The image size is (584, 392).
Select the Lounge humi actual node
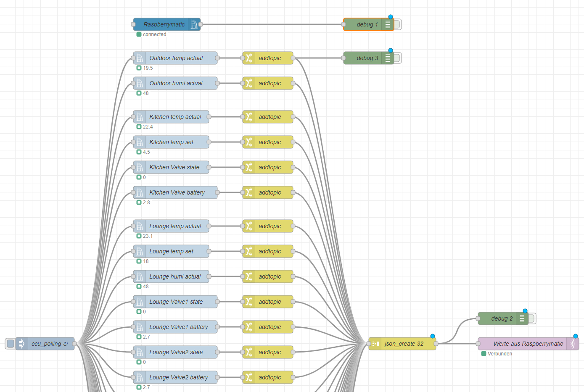click(175, 276)
